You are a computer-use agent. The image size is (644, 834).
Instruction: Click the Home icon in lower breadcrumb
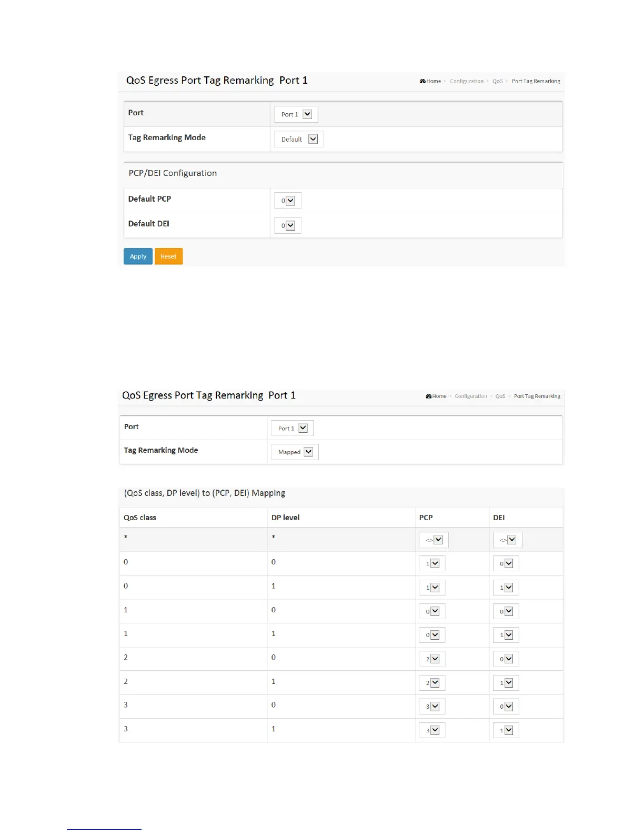click(429, 396)
